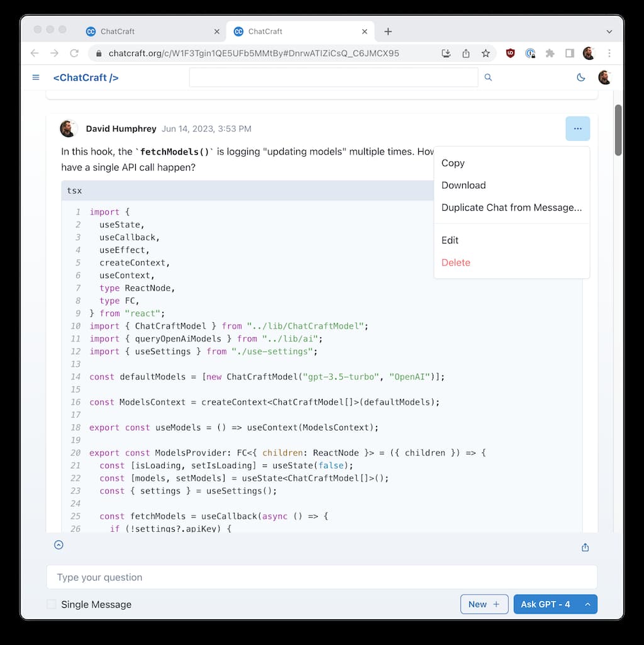The width and height of the screenshot is (644, 645).
Task: Open the message three-dots options menu
Action: (577, 128)
